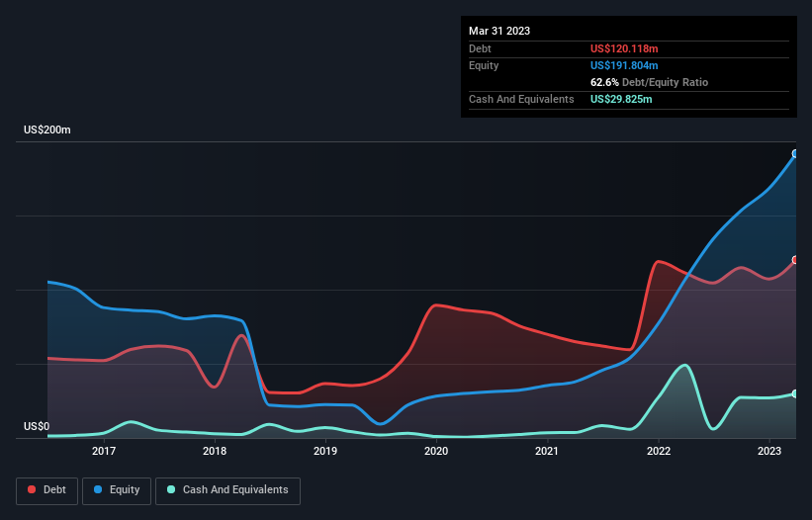Click the US$120.118m debt value
This screenshot has width=812, height=520.
tap(624, 48)
